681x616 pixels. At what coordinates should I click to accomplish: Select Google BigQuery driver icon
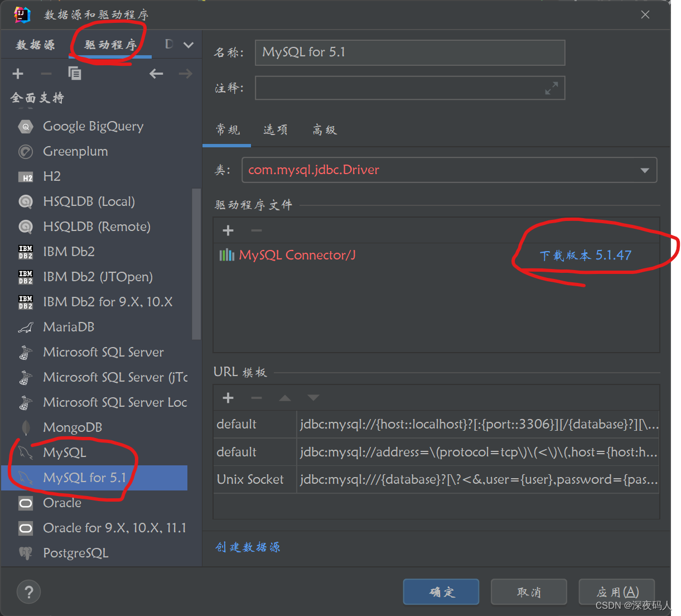click(26, 127)
